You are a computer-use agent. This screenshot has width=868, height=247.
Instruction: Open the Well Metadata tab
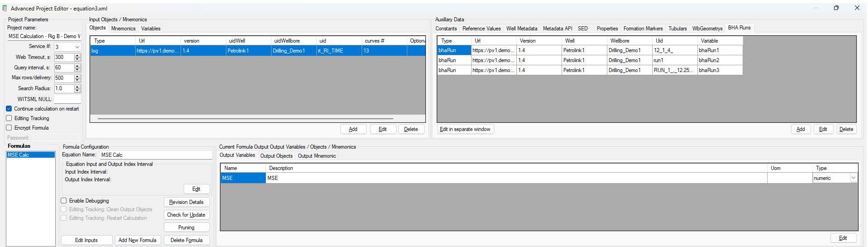coord(521,29)
